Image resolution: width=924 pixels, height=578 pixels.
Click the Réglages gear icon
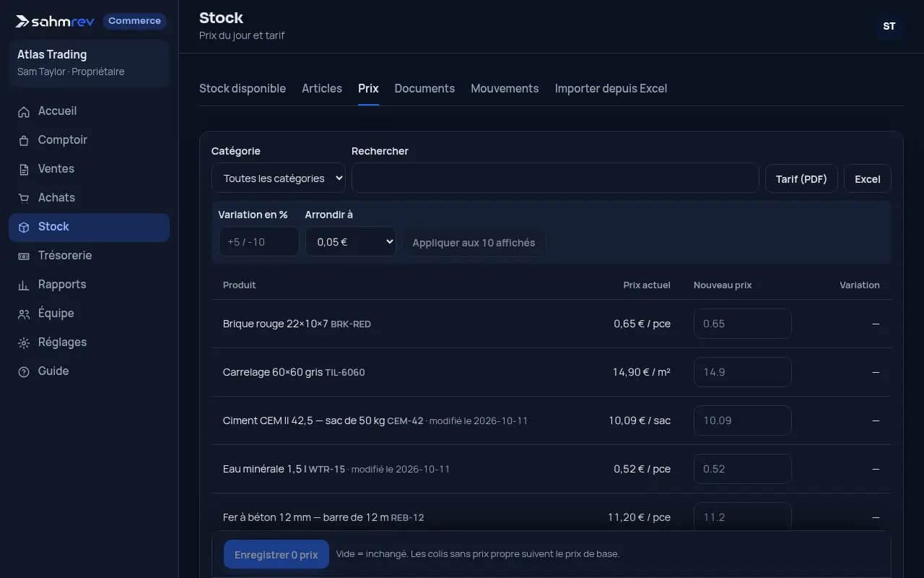tap(24, 342)
